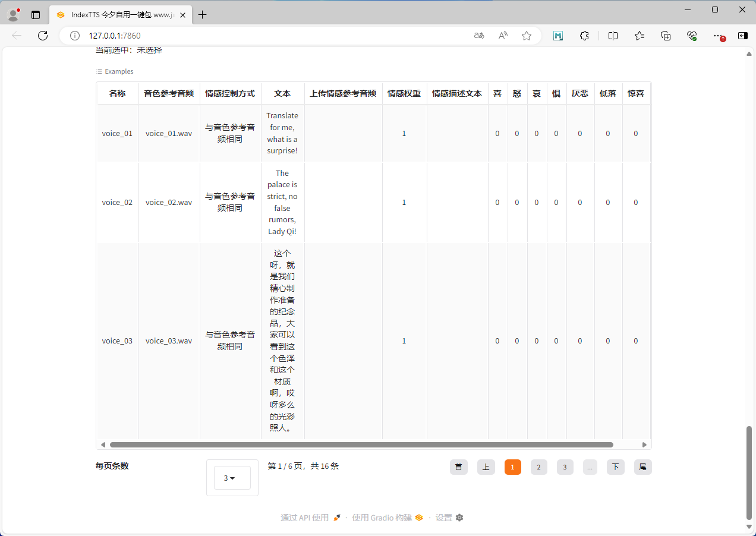Image resolution: width=756 pixels, height=536 pixels.
Task: Open the tab actions menu icon
Action: [x=36, y=15]
